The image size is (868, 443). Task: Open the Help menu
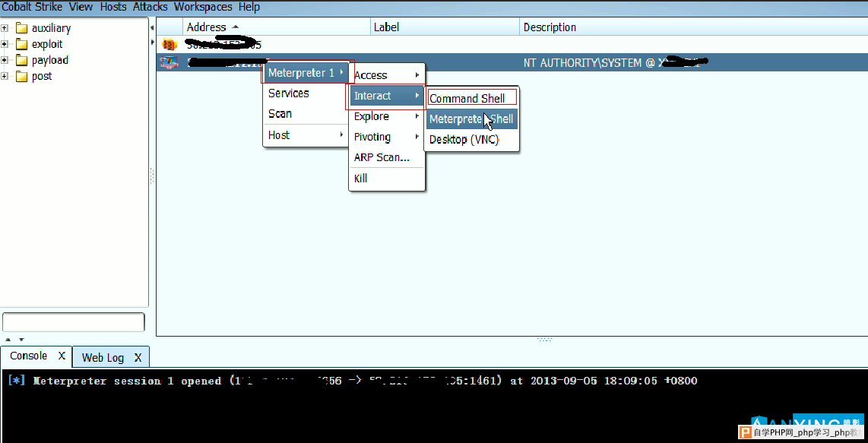[x=249, y=7]
